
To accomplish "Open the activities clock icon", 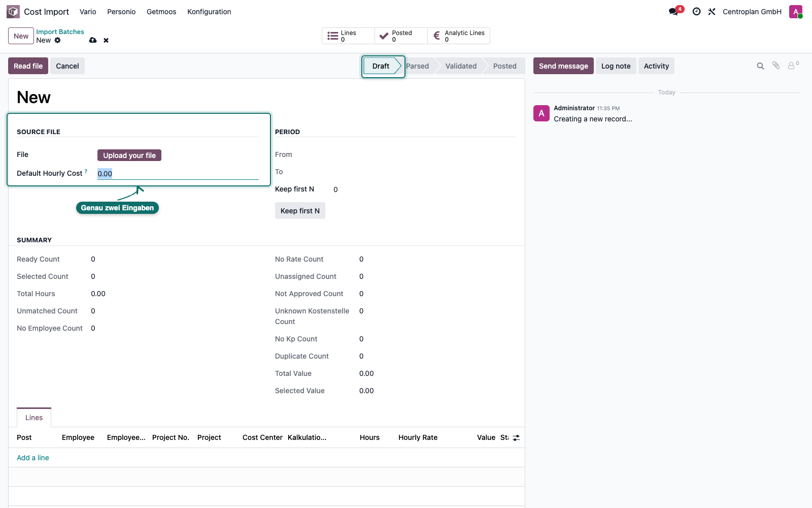I will (x=696, y=12).
